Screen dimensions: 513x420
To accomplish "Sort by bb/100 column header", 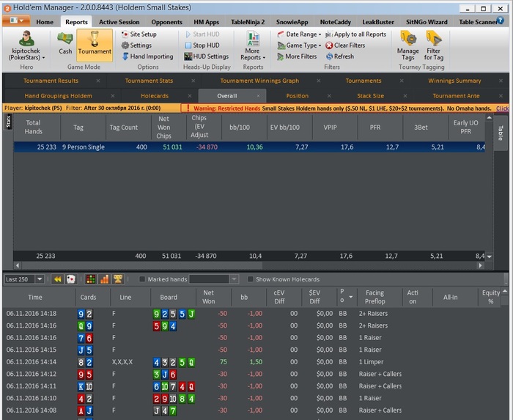I will click(240, 128).
